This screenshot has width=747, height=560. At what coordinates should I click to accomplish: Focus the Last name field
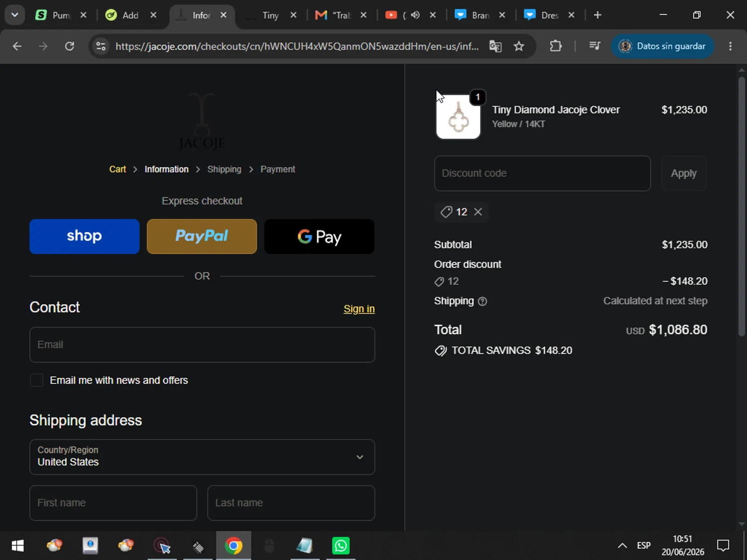291,503
